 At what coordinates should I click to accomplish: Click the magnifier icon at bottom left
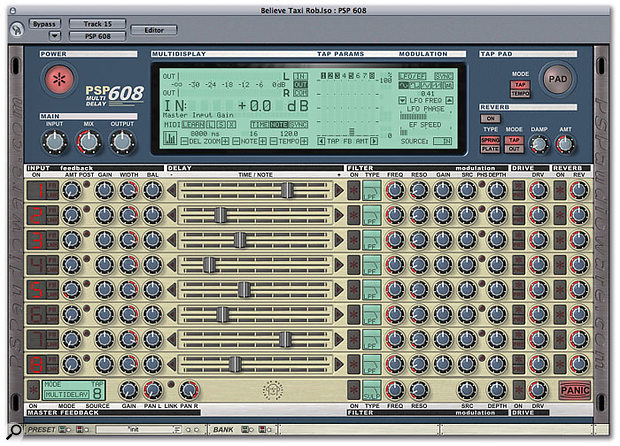click(x=14, y=431)
